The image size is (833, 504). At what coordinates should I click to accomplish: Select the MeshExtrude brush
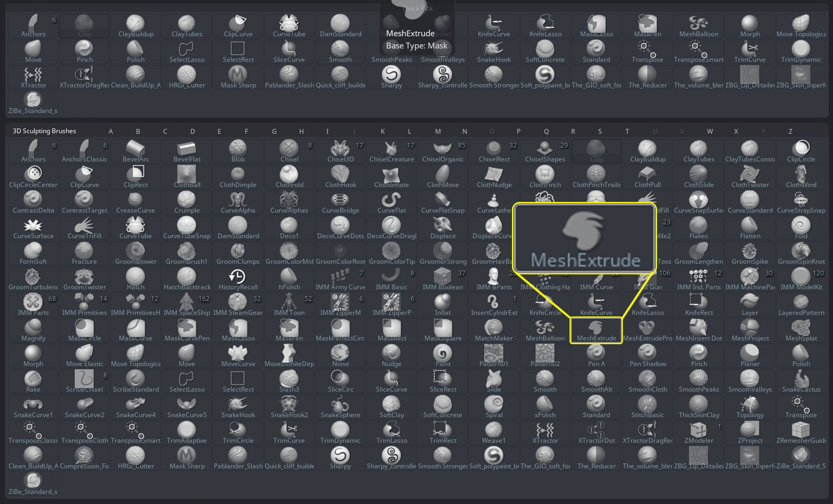click(x=596, y=331)
